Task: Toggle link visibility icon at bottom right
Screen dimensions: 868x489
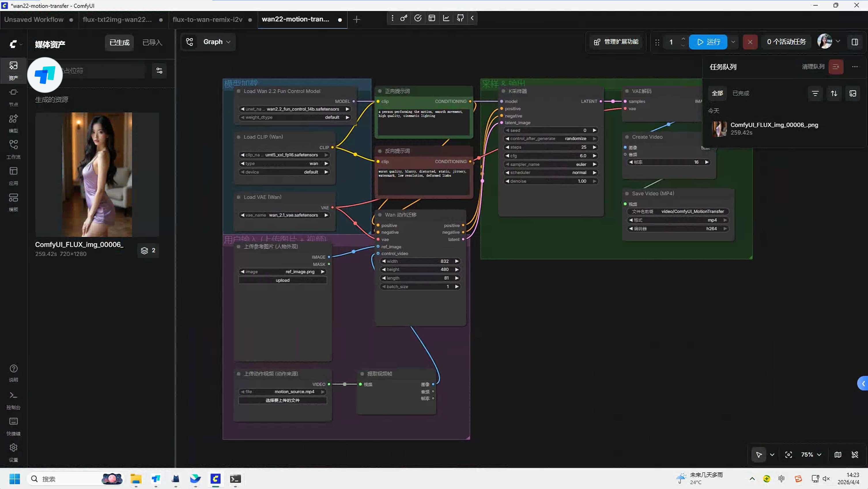Action: (x=854, y=455)
